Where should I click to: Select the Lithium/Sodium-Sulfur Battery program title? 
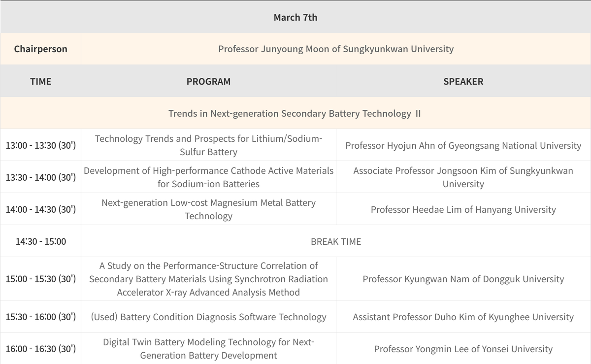click(208, 145)
